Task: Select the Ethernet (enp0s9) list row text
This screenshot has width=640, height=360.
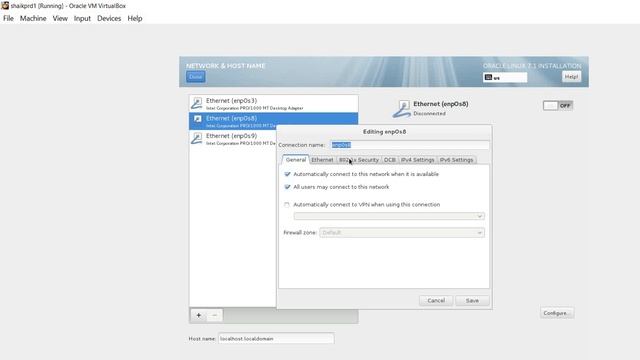Action: [x=231, y=136]
